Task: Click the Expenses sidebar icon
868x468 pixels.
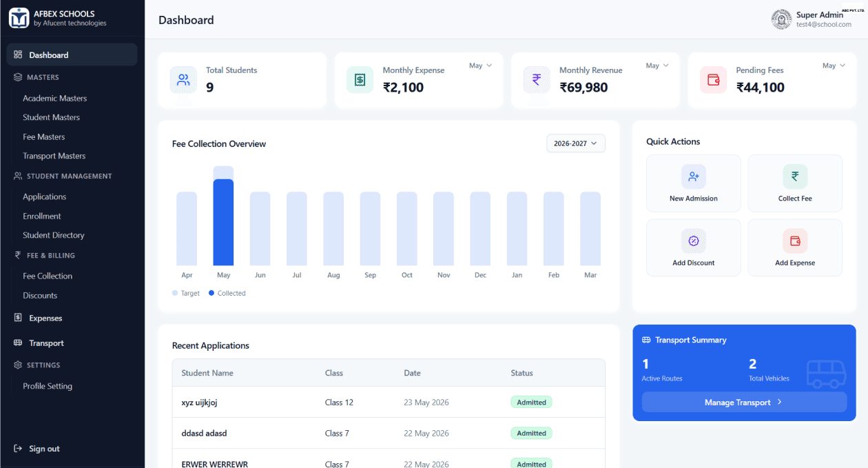Action: [x=18, y=318]
